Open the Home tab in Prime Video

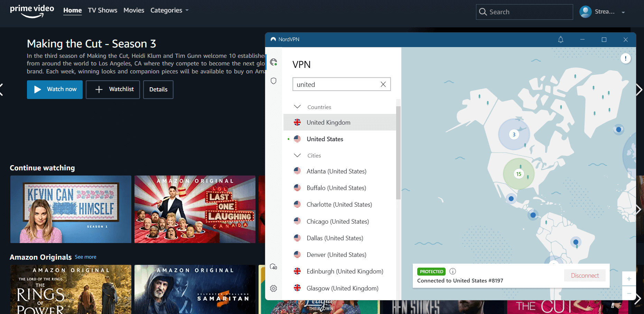pyautogui.click(x=73, y=10)
